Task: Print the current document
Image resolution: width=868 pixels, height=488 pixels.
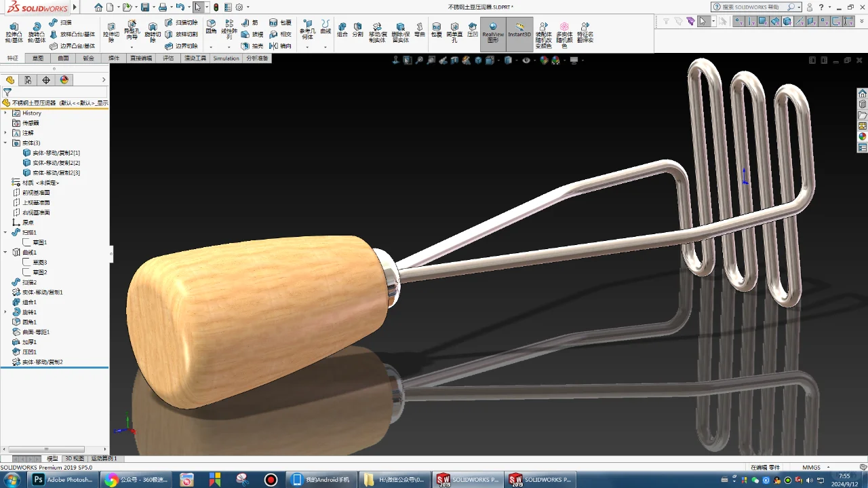Action: point(163,7)
